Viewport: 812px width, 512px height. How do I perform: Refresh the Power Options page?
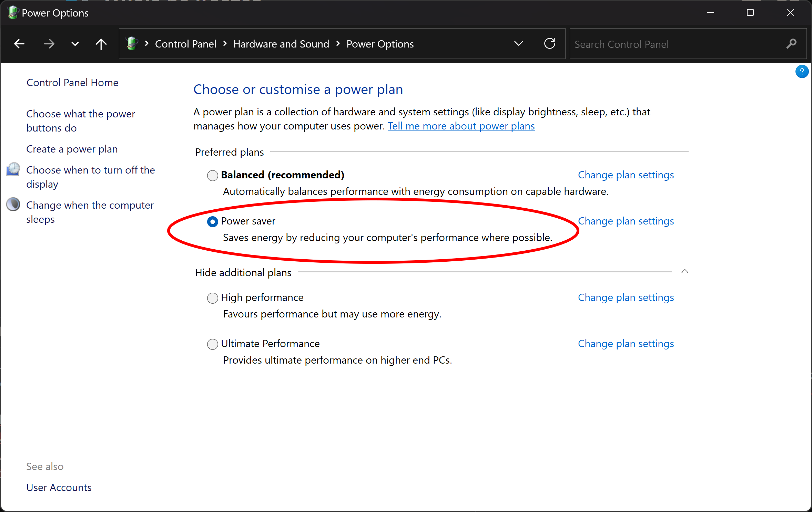click(x=549, y=44)
